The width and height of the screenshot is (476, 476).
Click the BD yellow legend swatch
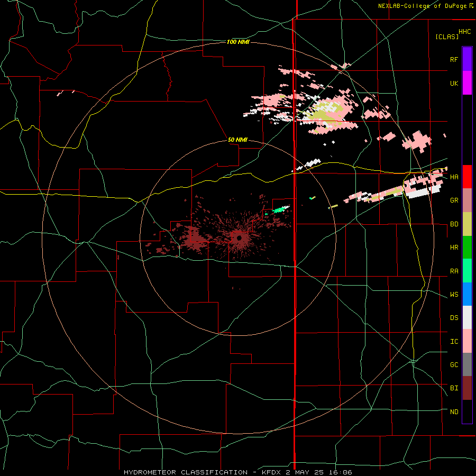(x=467, y=224)
